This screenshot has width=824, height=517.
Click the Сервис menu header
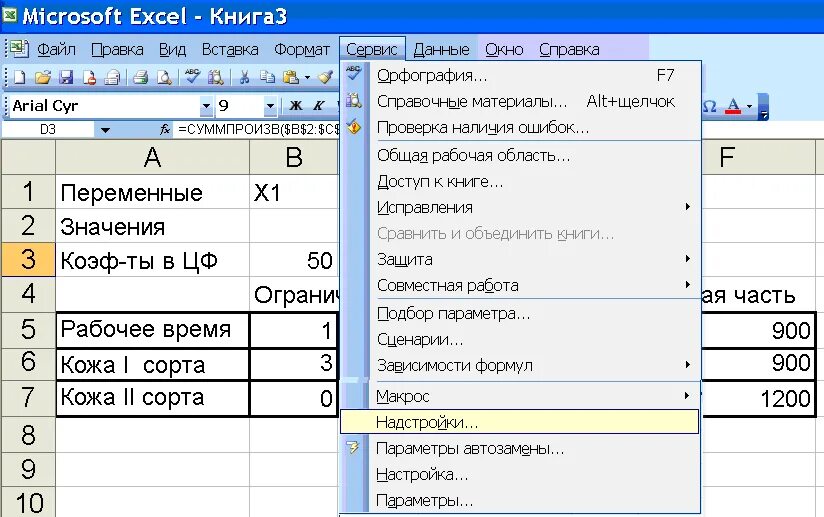click(372, 49)
